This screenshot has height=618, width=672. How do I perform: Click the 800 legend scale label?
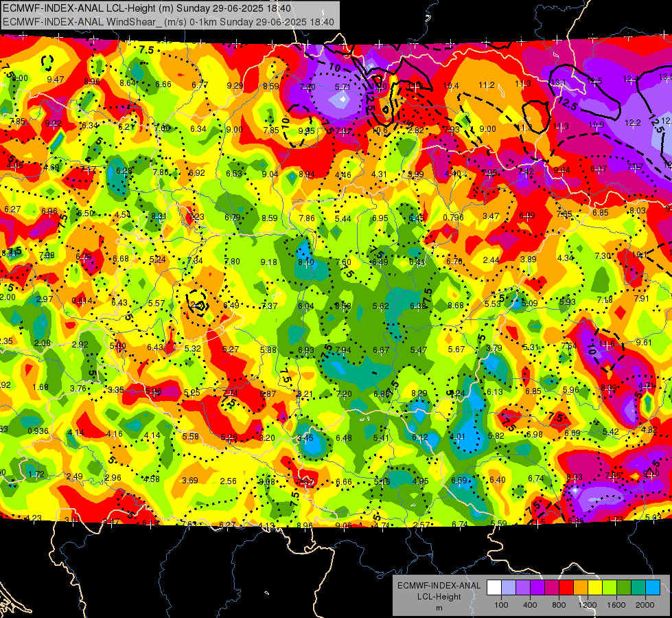[559, 605]
